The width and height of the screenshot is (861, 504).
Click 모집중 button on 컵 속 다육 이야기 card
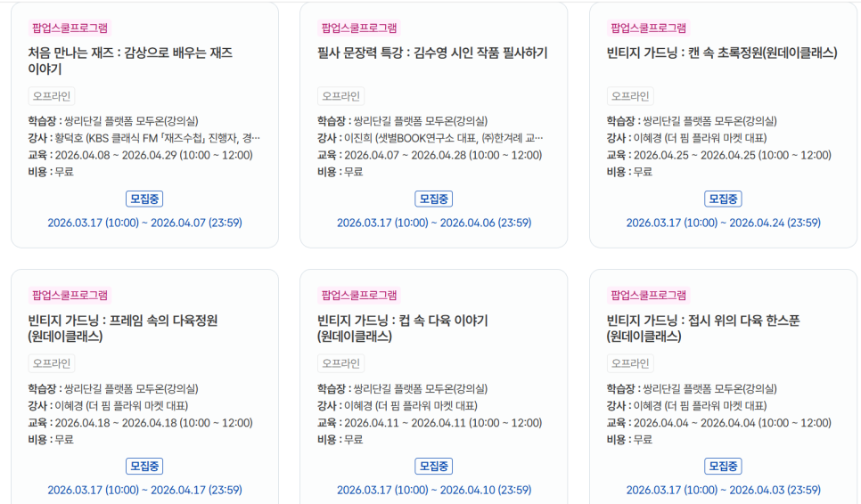433,466
